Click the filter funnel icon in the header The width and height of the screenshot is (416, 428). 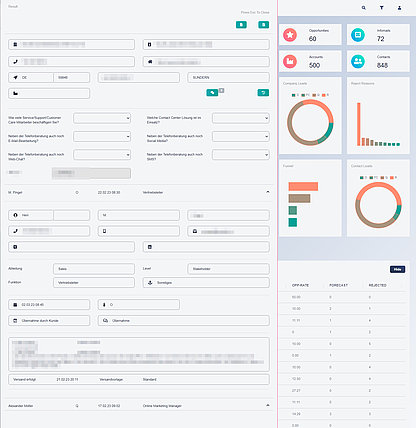click(382, 8)
